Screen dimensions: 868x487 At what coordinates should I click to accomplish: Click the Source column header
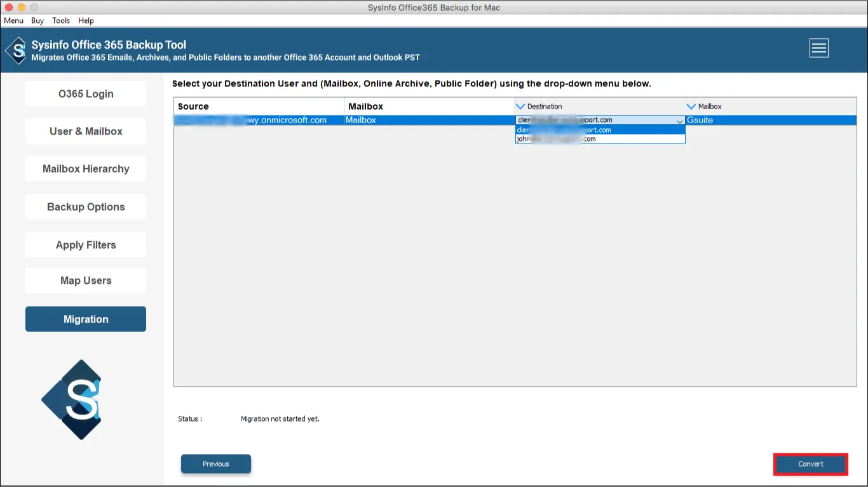259,107
